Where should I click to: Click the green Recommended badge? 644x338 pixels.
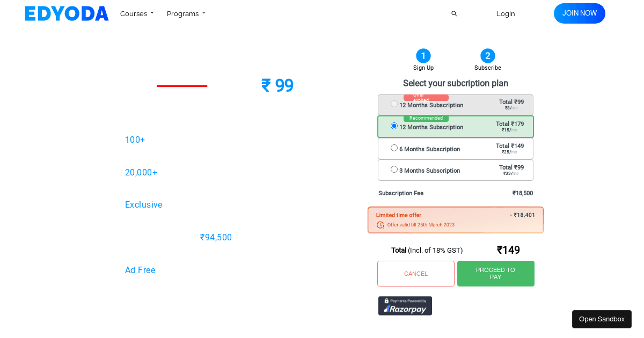pos(426,118)
